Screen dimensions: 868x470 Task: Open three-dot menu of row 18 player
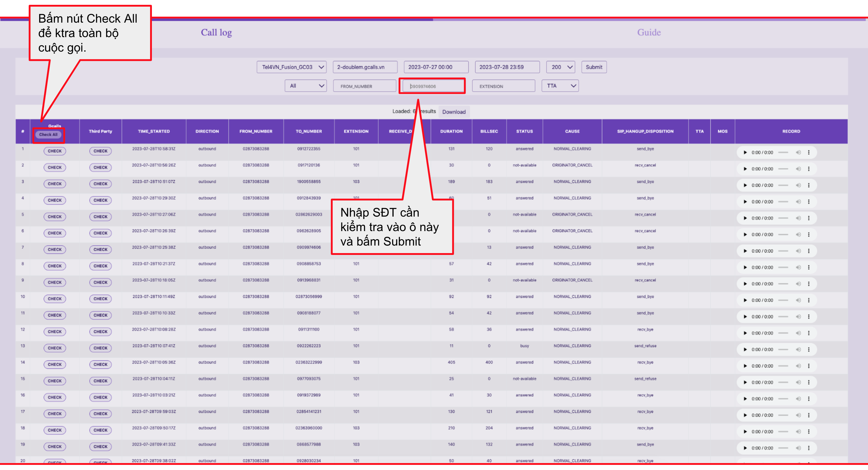pyautogui.click(x=809, y=432)
